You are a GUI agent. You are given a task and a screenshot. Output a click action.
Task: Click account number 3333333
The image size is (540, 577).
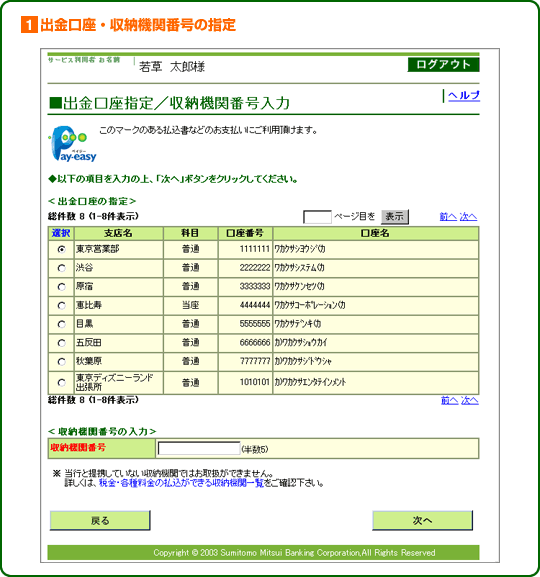[x=255, y=286]
